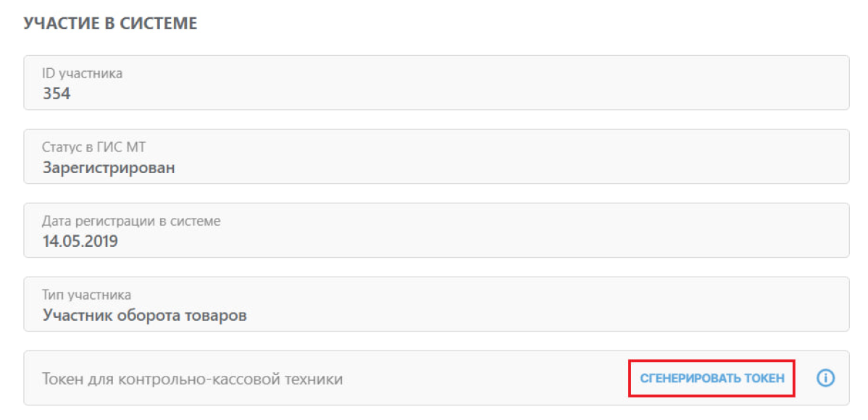
Task: Click the word ТОКЕН in the blue link
Action: click(x=766, y=379)
